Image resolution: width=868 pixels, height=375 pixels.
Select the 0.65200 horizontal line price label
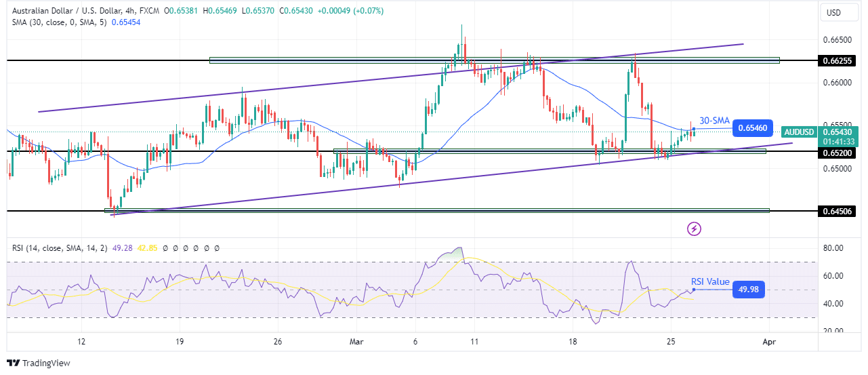coord(837,153)
